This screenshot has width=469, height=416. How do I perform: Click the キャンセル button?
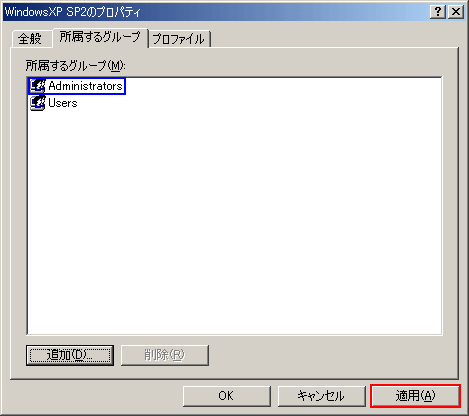click(x=321, y=396)
